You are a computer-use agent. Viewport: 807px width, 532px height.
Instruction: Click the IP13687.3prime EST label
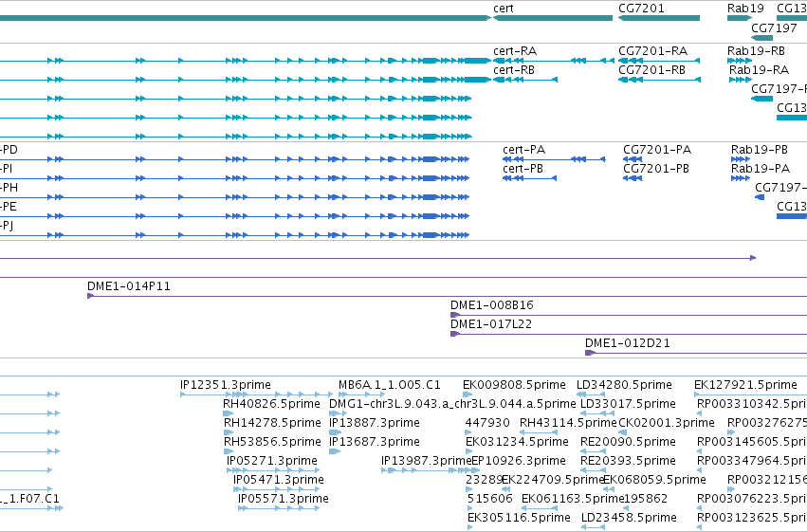click(x=375, y=442)
